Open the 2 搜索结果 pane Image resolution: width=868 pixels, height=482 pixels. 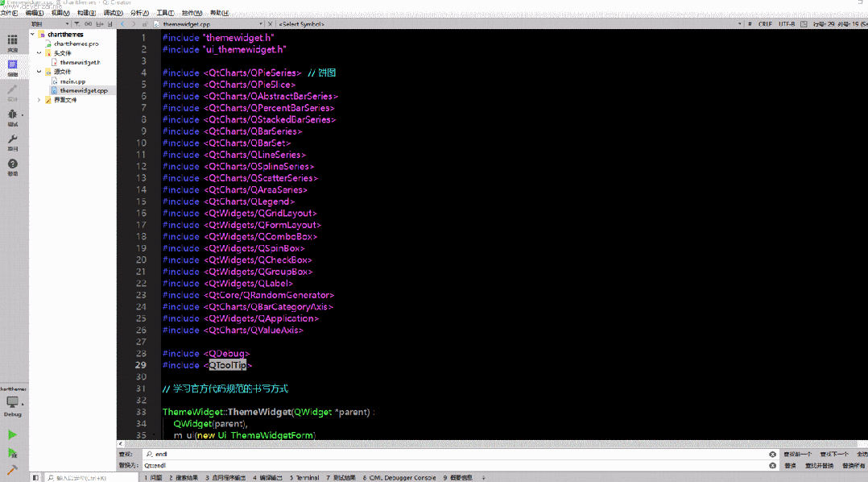tap(184, 478)
